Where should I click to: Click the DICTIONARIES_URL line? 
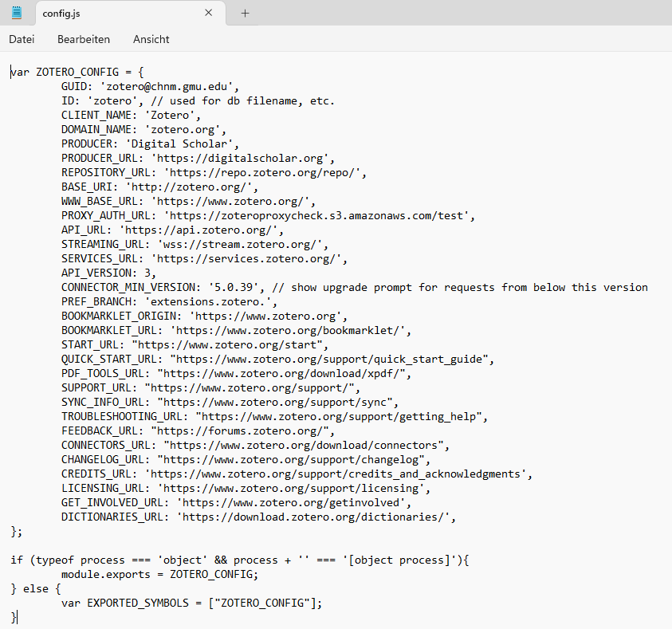(x=258, y=517)
